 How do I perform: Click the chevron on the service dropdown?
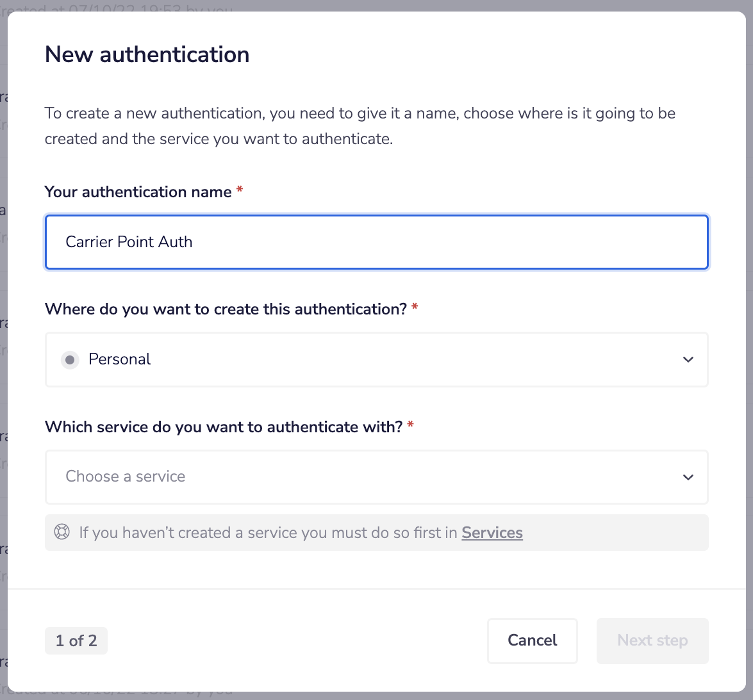(688, 477)
